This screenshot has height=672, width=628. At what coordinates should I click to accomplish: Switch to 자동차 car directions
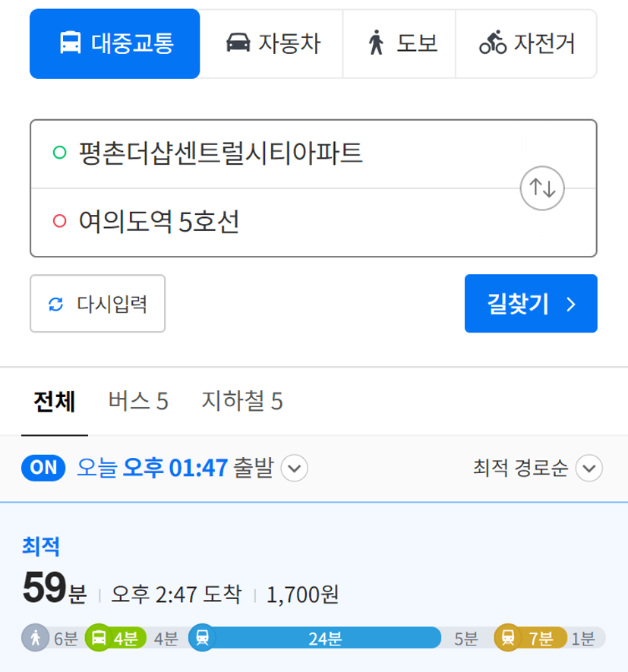[272, 44]
